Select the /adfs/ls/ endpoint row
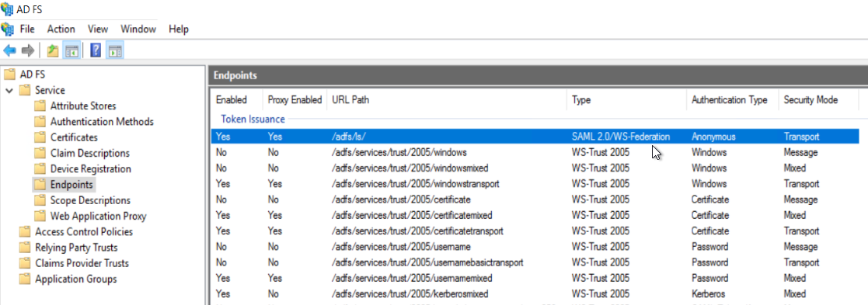Screen dimensions: 868x305 [535, 137]
